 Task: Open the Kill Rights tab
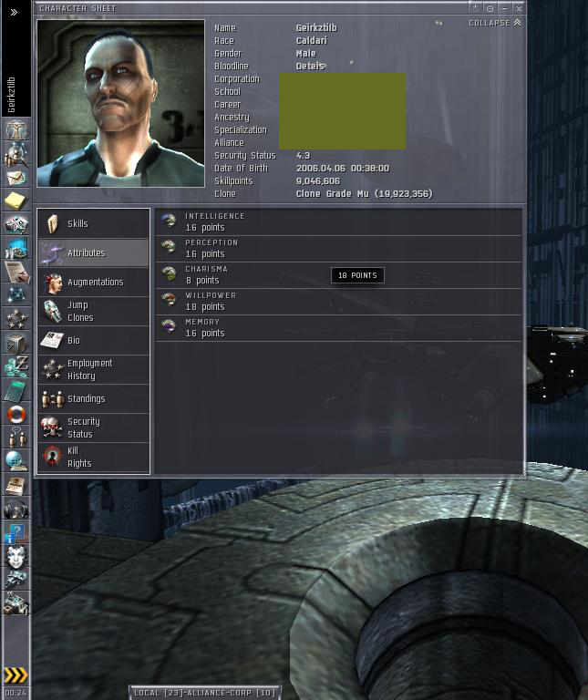point(94,458)
